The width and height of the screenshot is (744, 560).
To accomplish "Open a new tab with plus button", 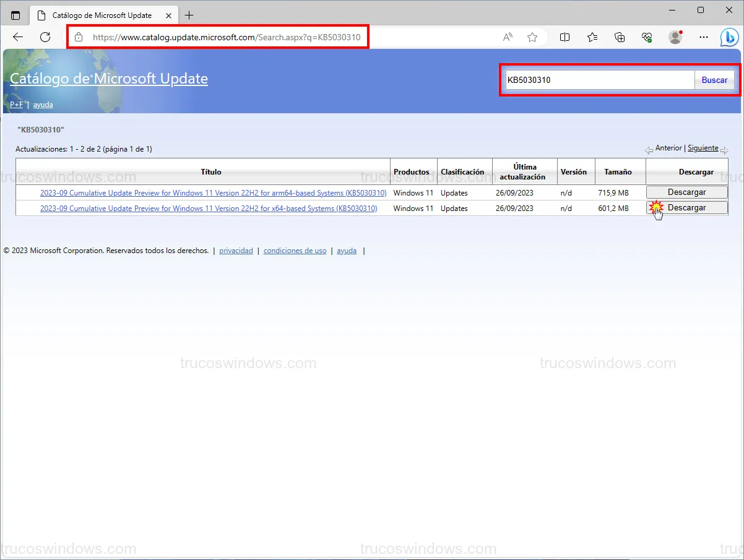I will tap(189, 15).
